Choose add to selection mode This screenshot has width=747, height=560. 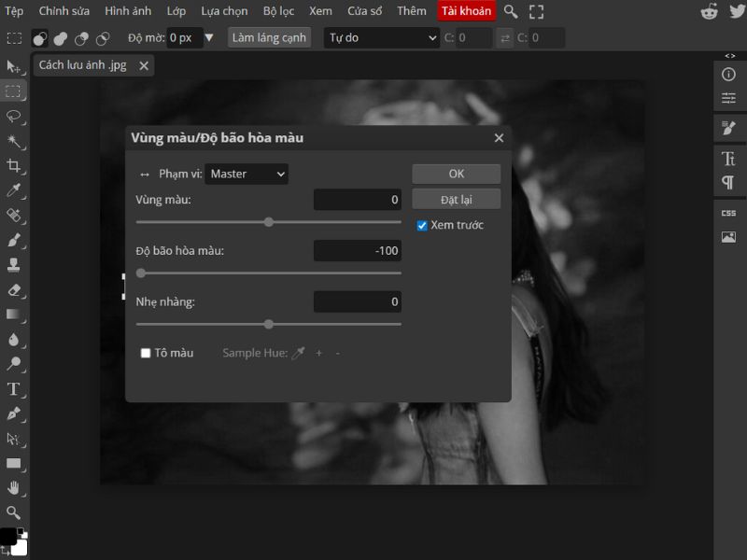pos(61,38)
